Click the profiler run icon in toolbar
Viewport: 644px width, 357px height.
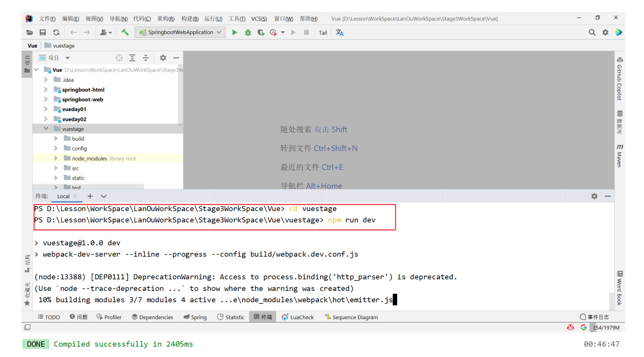pos(274,32)
